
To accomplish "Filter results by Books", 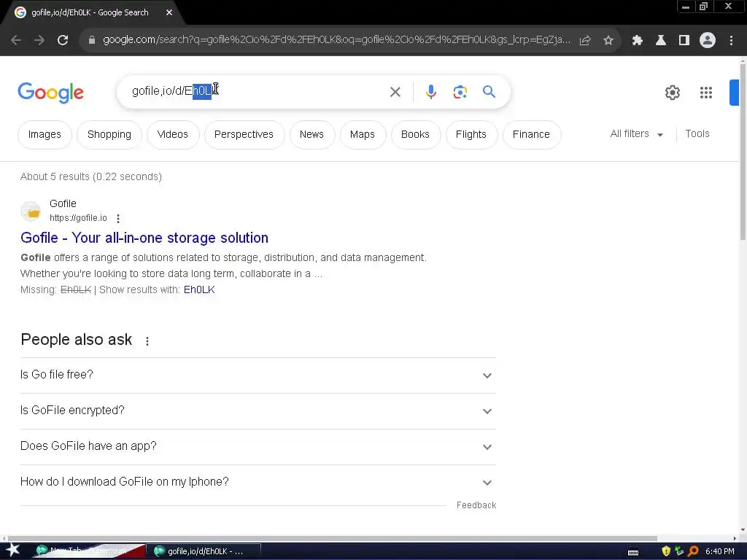I will (415, 135).
